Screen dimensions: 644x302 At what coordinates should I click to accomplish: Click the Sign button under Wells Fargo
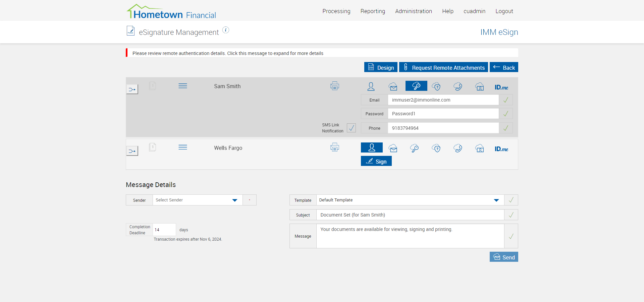click(x=376, y=161)
